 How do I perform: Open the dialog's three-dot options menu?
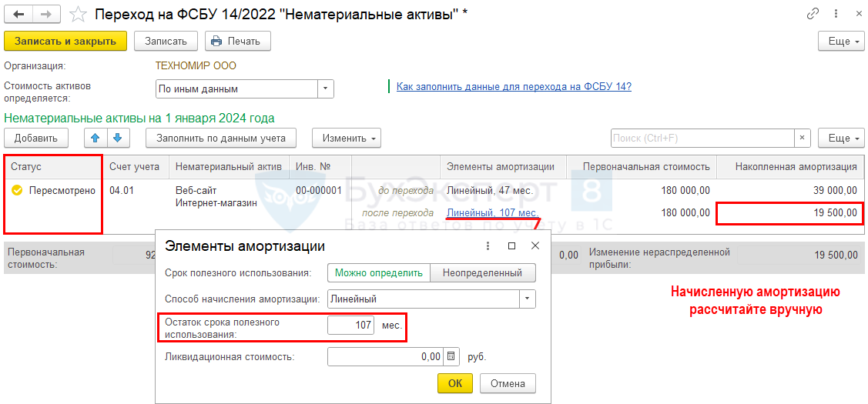pos(488,246)
